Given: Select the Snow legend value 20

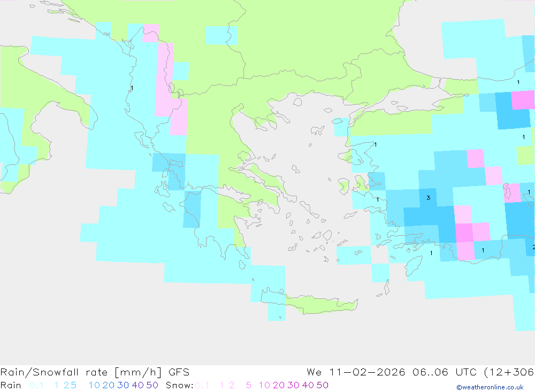Looking at the screenshot, I should point(279,385).
